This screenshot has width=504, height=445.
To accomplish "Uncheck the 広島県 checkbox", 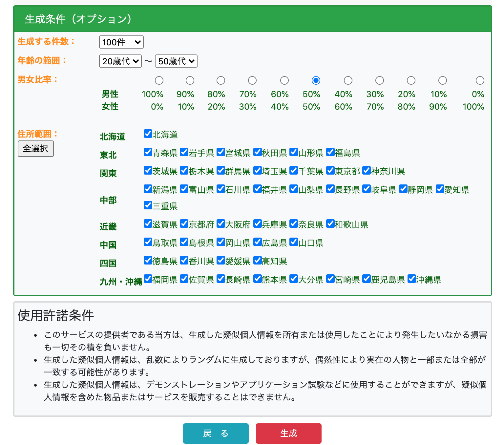I will (x=257, y=242).
